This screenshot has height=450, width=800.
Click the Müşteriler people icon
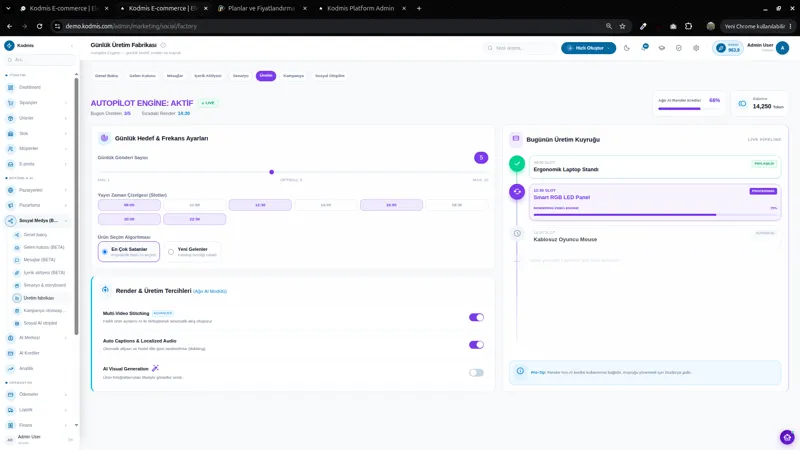10,148
